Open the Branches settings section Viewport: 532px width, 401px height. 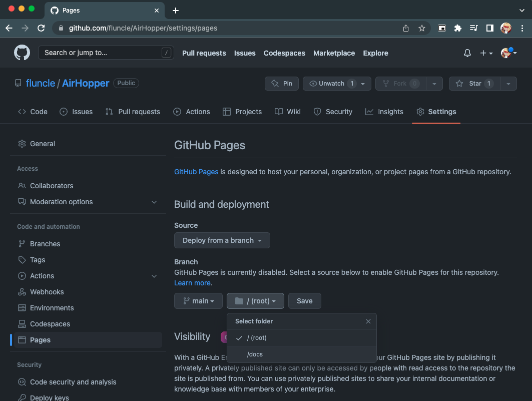coord(46,244)
